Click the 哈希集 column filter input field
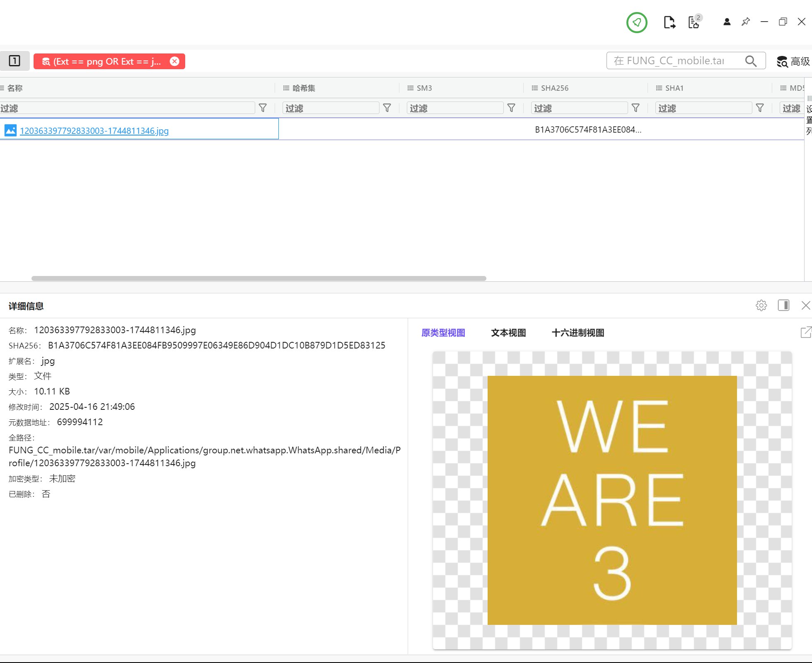Viewport: 812px width, 663px height. [x=330, y=108]
